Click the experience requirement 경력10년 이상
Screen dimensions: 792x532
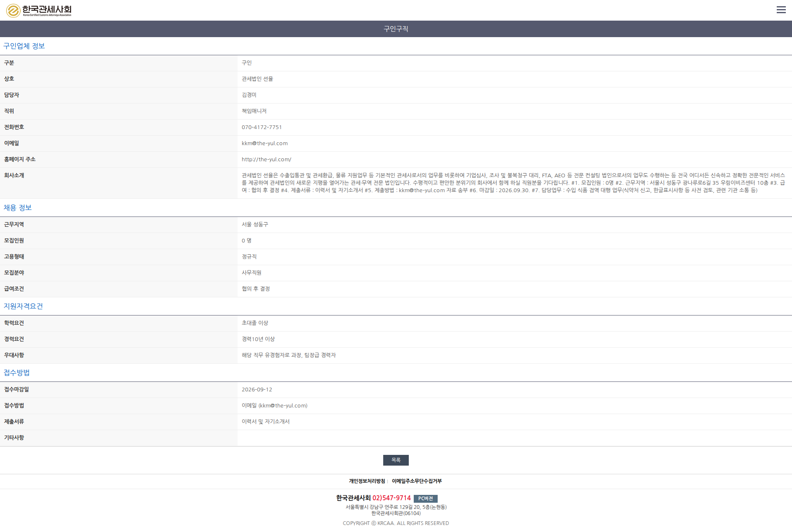pos(258,339)
